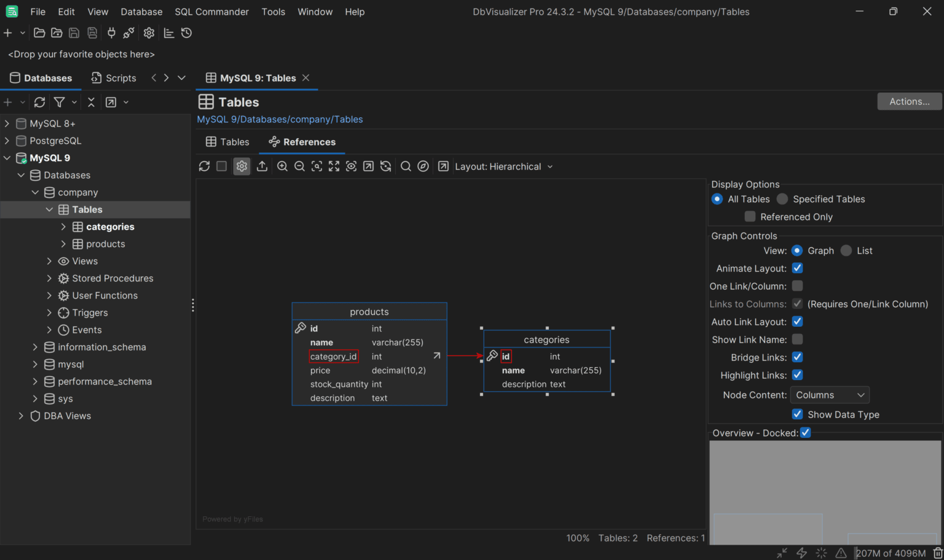Enable Show Link Name checkbox
This screenshot has height=560, width=944.
[x=797, y=340]
